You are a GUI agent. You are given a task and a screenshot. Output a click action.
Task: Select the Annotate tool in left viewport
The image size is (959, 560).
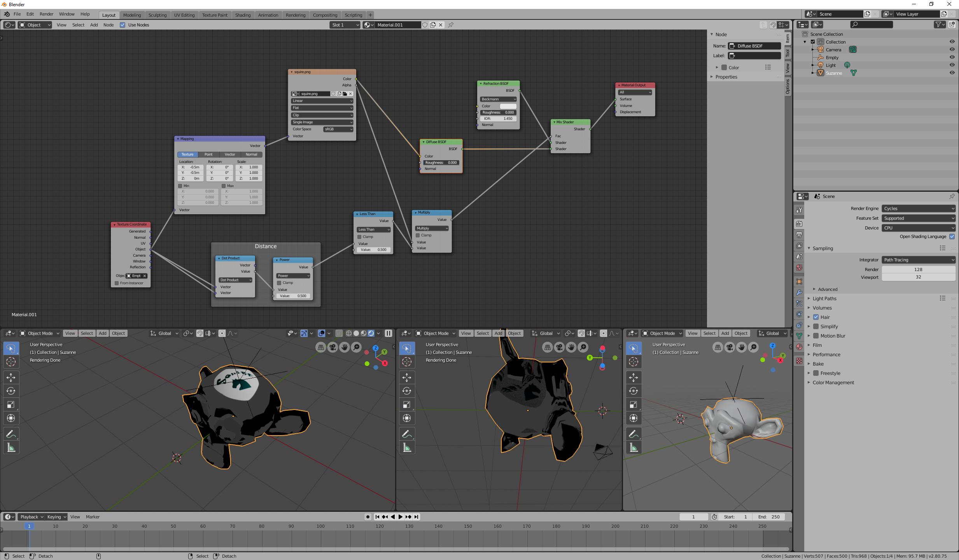11,434
